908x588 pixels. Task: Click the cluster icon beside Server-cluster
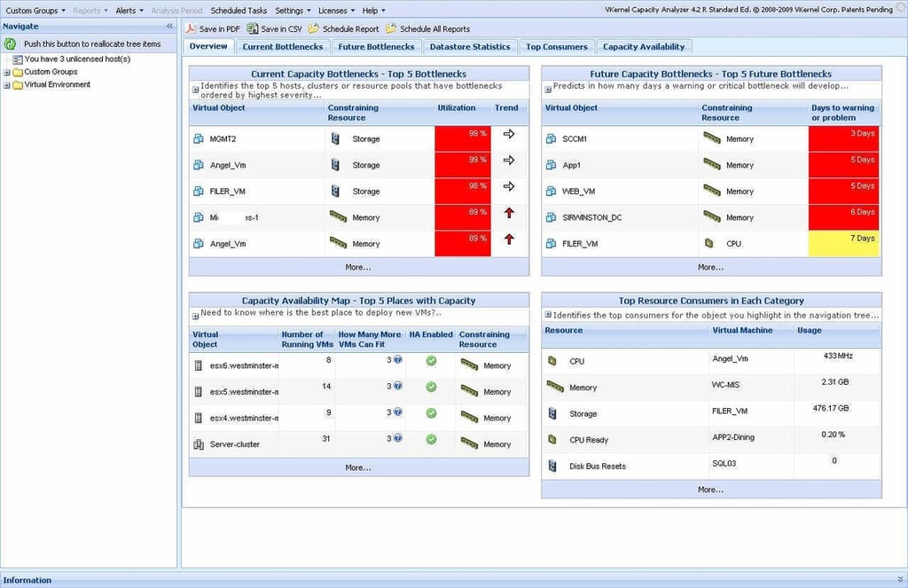(198, 444)
